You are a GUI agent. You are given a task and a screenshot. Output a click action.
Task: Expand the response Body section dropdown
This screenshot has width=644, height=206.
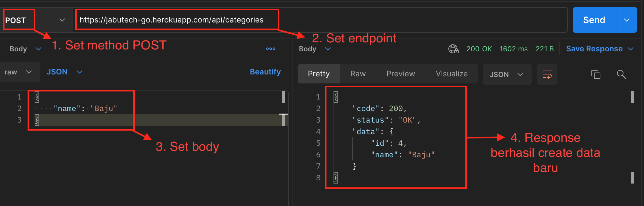point(315,49)
